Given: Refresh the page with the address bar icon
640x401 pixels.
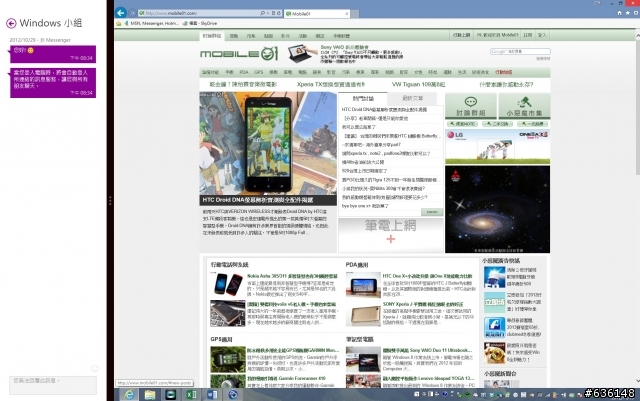Looking at the screenshot, I should (278, 13).
